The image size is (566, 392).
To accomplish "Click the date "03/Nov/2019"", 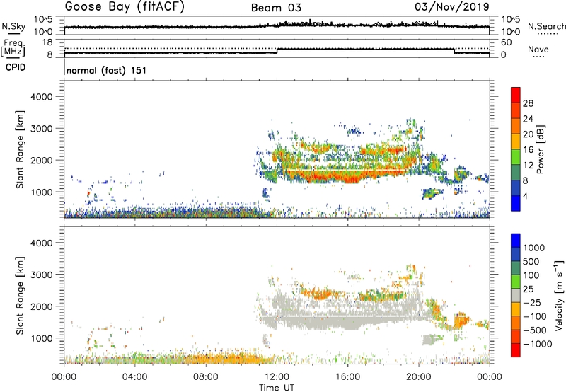I will tap(452, 6).
